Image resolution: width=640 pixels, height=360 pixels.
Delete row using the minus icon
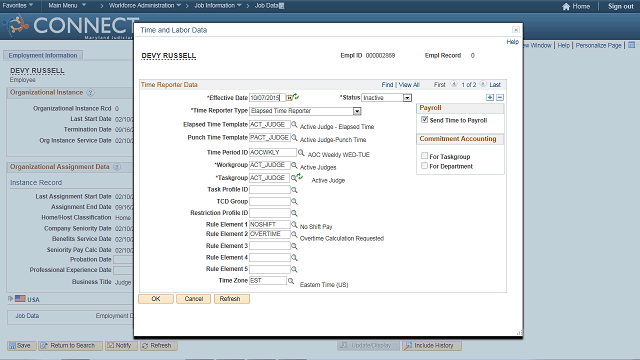[x=500, y=98]
